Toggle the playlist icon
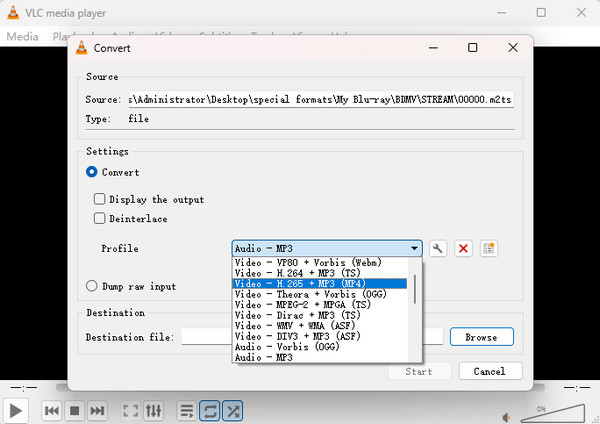Image resolution: width=600 pixels, height=424 pixels. click(187, 411)
